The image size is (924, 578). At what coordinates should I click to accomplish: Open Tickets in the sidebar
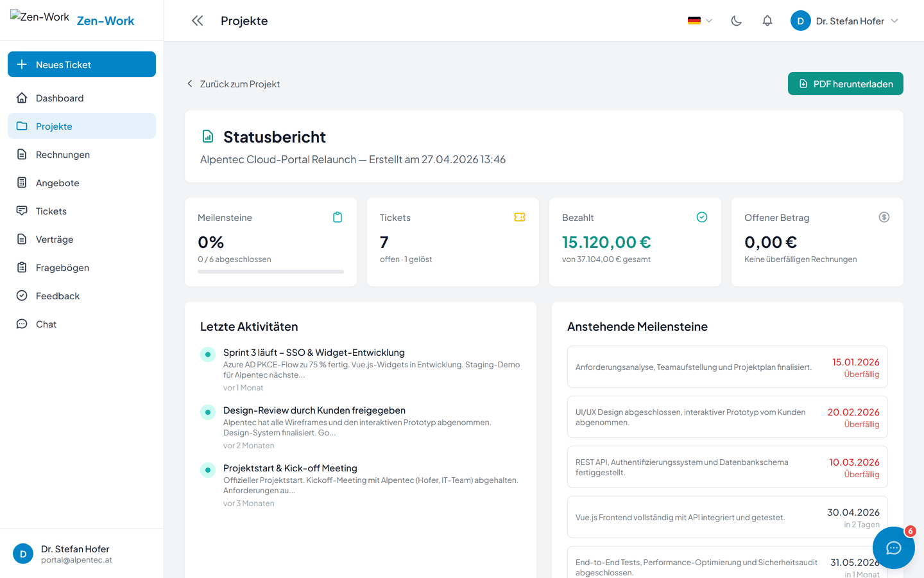[x=81, y=211]
